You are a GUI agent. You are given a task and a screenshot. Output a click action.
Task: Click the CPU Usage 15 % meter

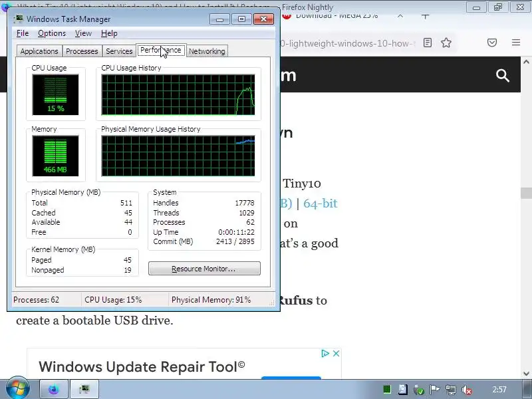(x=55, y=94)
